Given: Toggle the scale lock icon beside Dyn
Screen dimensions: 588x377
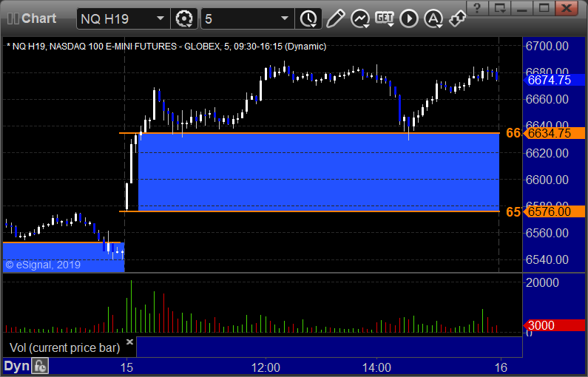Looking at the screenshot, I should tap(40, 366).
